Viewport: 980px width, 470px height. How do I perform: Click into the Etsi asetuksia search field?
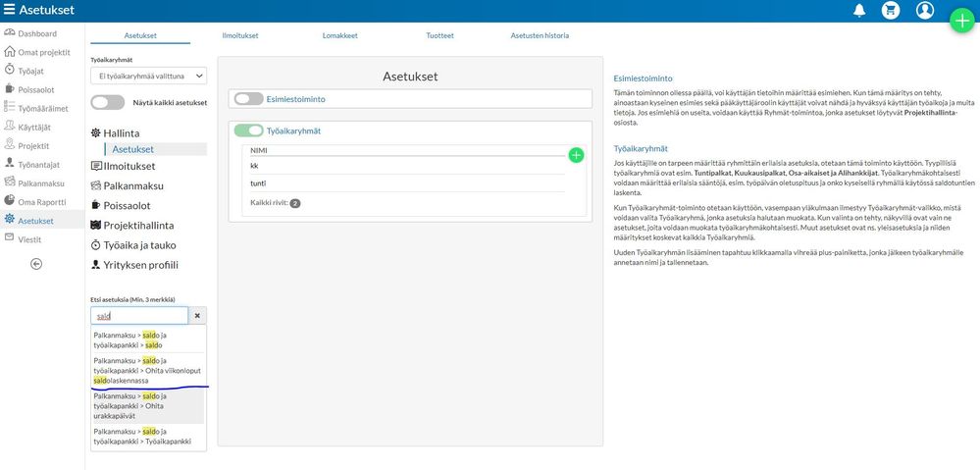click(x=139, y=316)
